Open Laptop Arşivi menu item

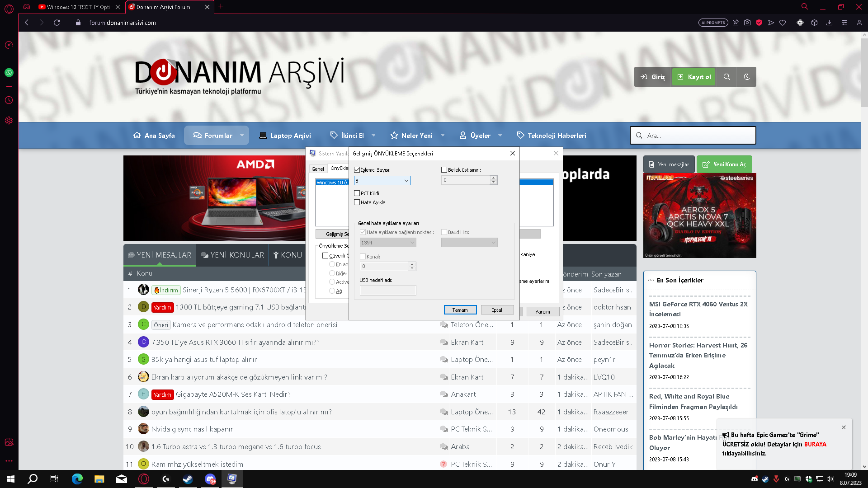point(285,136)
